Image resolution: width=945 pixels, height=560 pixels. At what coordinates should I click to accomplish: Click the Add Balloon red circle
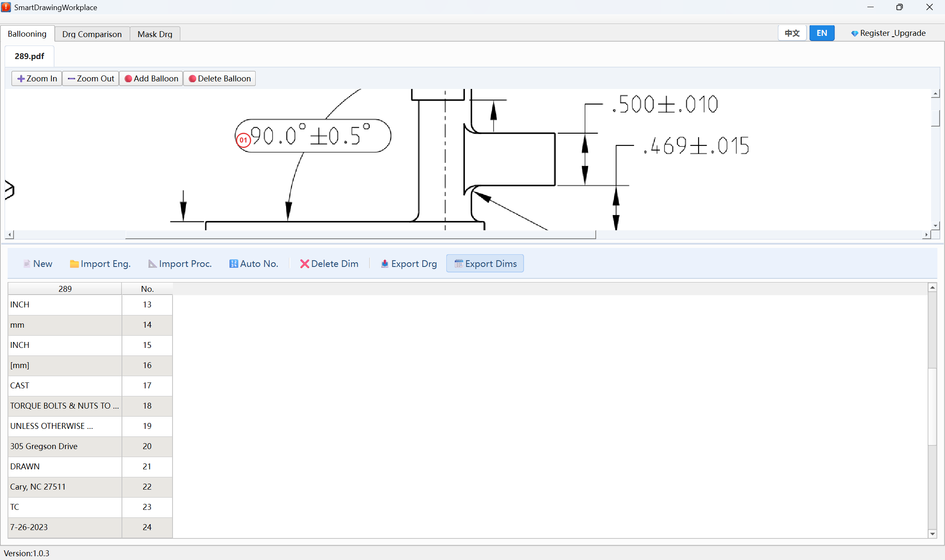click(x=128, y=79)
